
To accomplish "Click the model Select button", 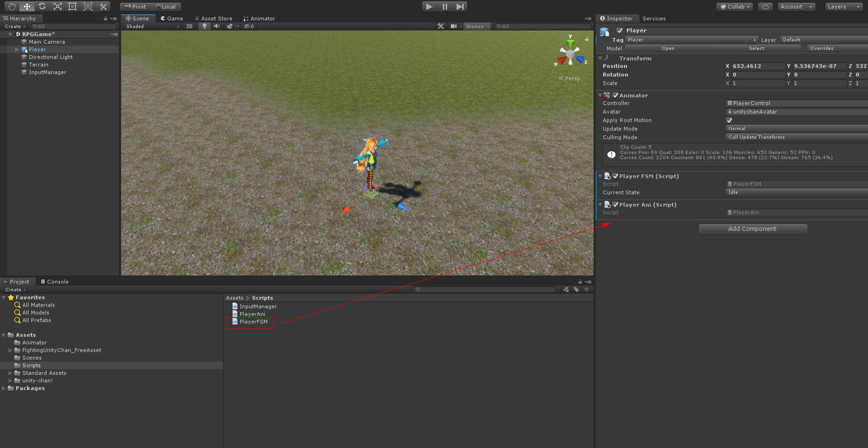I will [x=756, y=48].
